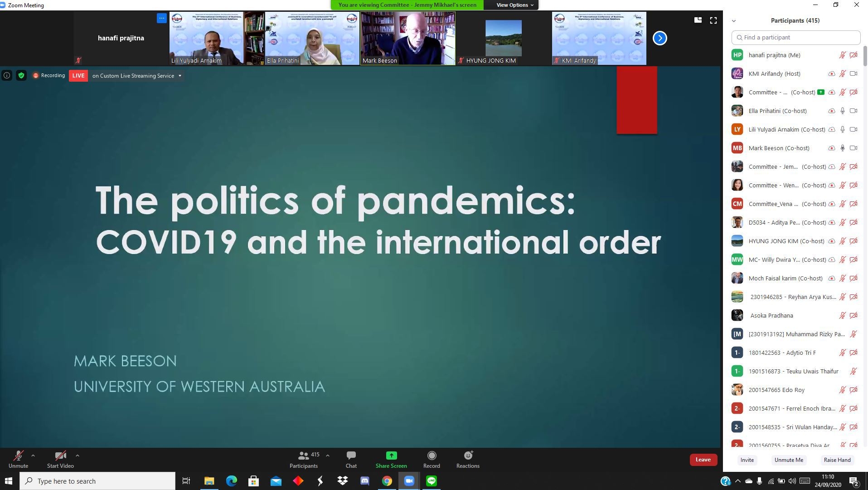Collapse the Participants panel chevron
The height and width of the screenshot is (490, 868).
point(733,21)
